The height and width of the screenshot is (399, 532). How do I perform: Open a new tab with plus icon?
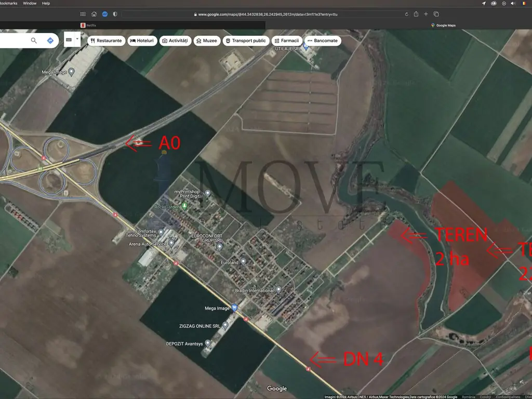(426, 14)
